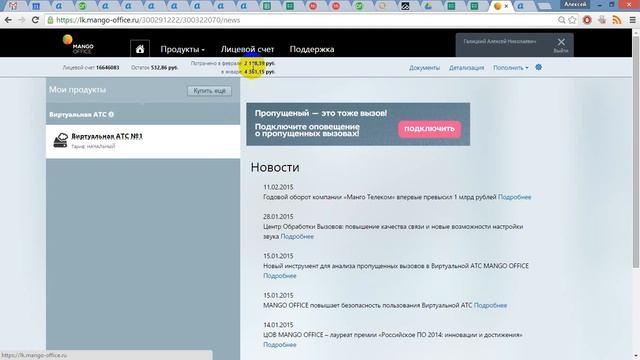Click the home icon in the navigation bar
The height and width of the screenshot is (360, 640).
pyautogui.click(x=140, y=49)
